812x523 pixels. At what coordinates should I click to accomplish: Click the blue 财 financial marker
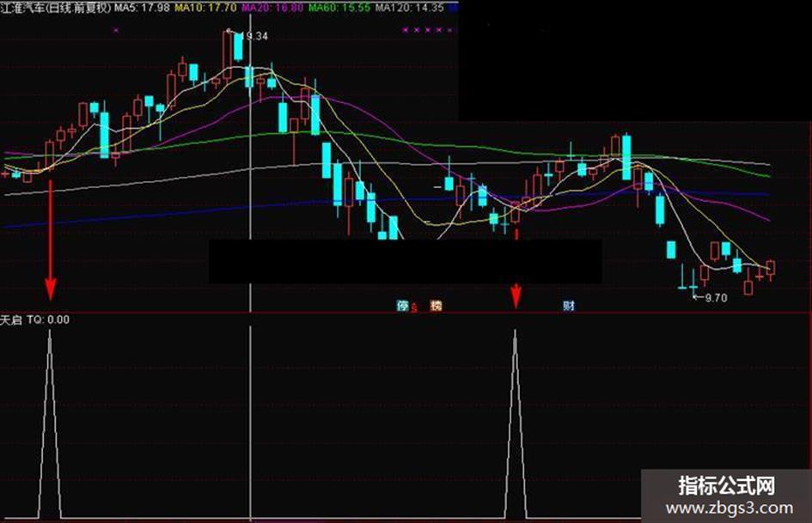pyautogui.click(x=569, y=306)
